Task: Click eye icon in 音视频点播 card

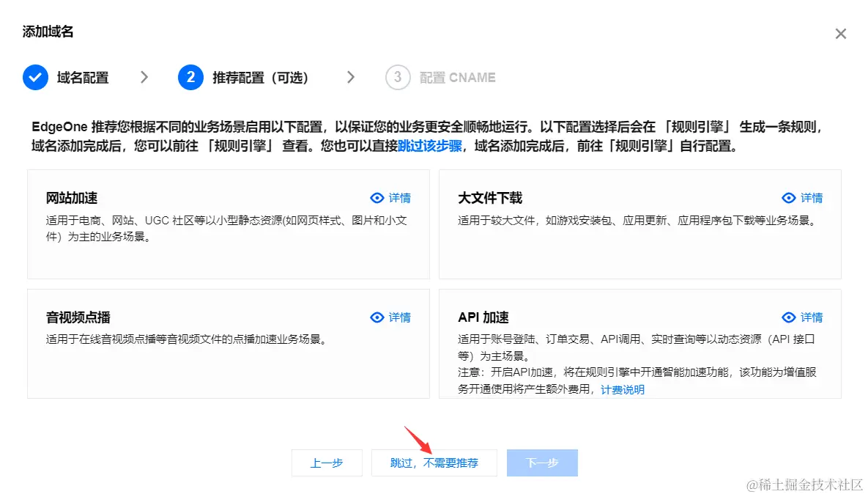Action: (x=377, y=317)
